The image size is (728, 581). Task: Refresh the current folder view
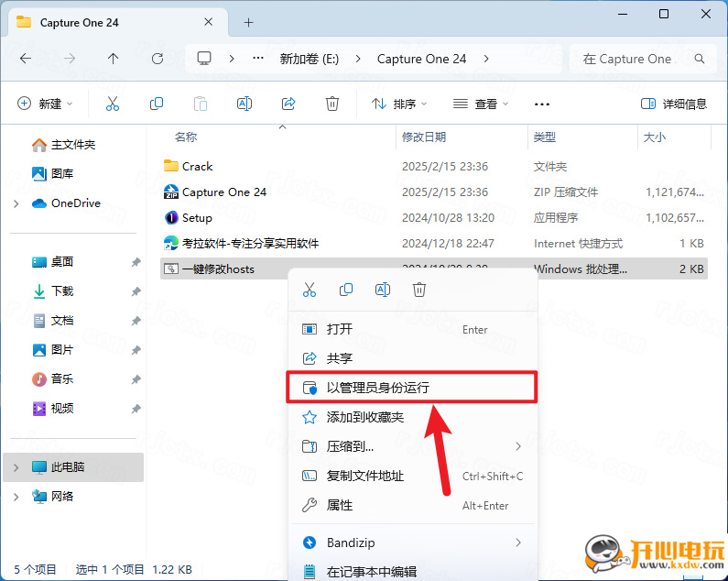click(x=158, y=59)
